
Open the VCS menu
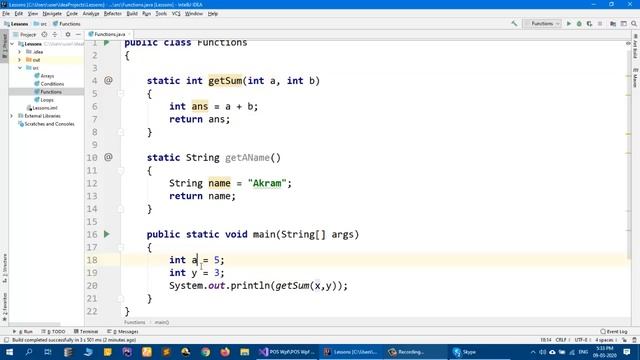(x=176, y=13)
